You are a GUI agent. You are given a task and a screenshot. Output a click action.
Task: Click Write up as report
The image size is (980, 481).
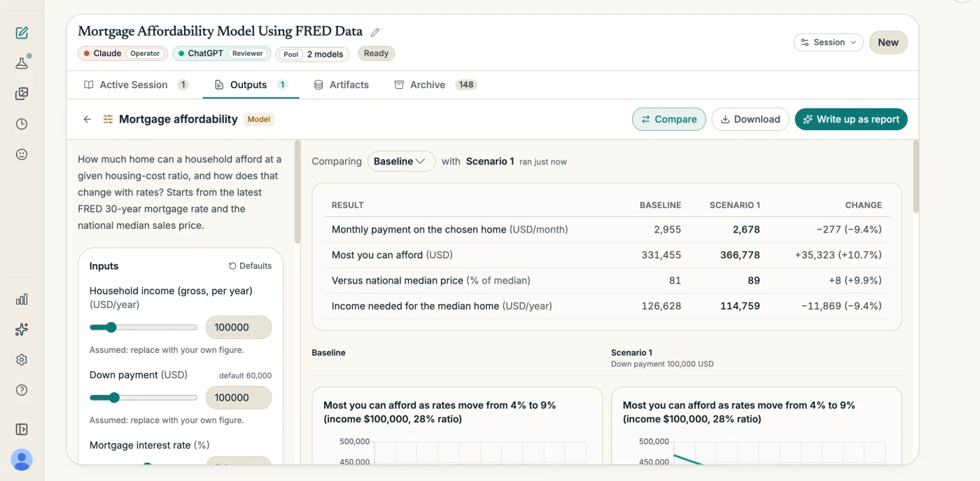click(851, 119)
